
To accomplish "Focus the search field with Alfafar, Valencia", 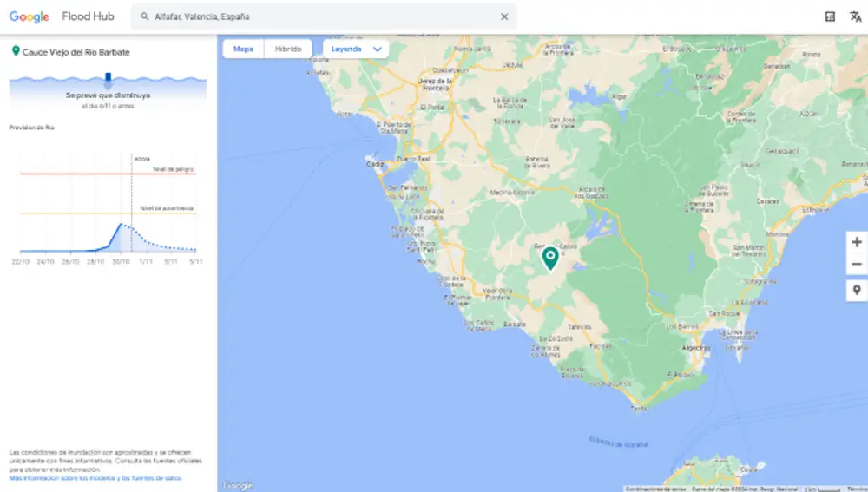I will point(321,16).
